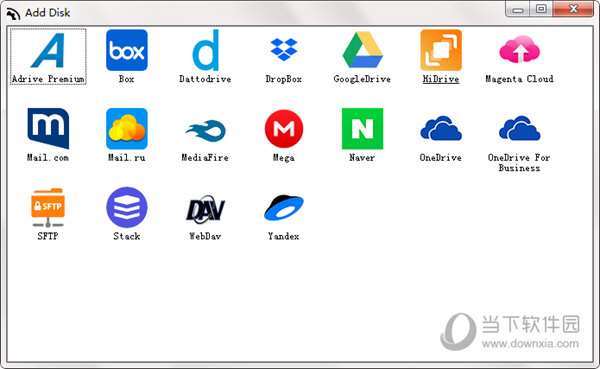Click the 'Mail.com' label
Screen dimensions: 600x369
click(48, 158)
